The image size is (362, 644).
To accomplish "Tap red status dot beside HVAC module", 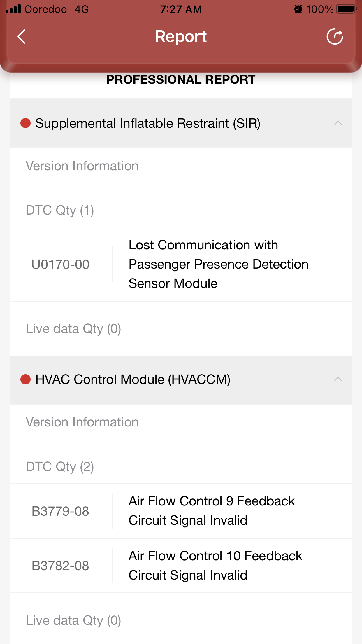I will coord(26,379).
